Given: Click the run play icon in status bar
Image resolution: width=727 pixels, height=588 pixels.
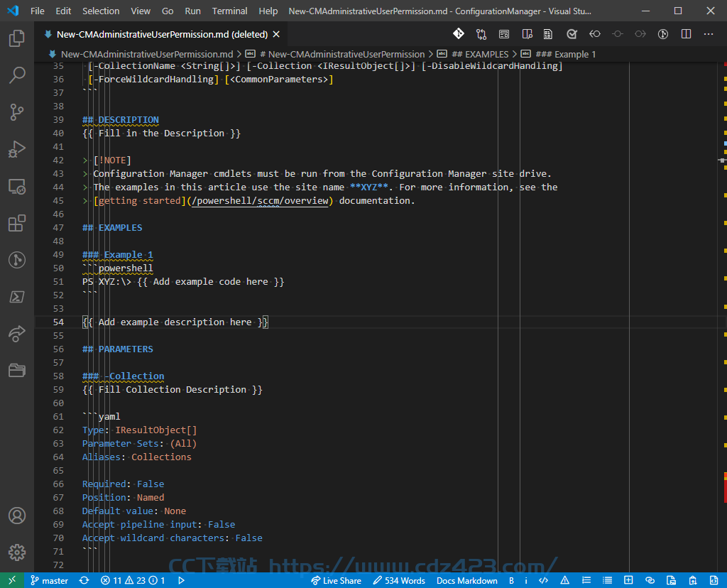Looking at the screenshot, I should (181, 580).
